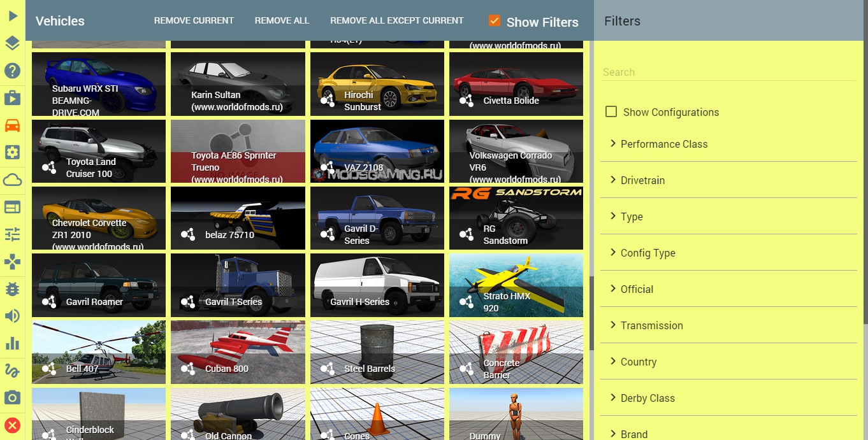Image resolution: width=868 pixels, height=440 pixels.
Task: Expand the Transmission filter
Action: (x=728, y=325)
